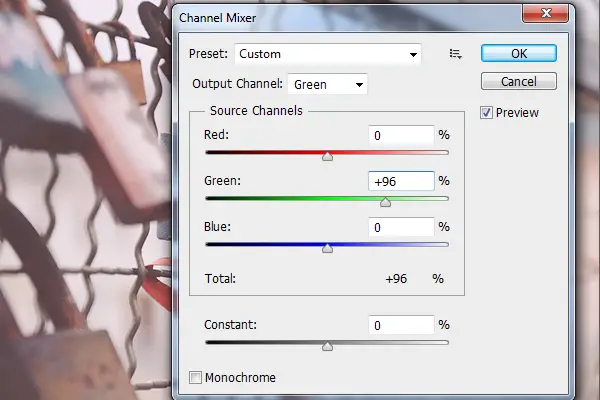Expand the Preset dropdown showing Custom

tap(328, 54)
